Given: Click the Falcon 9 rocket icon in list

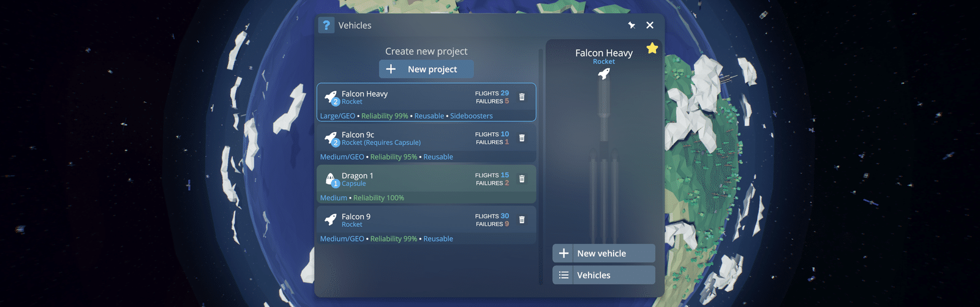Looking at the screenshot, I should tap(331, 219).
